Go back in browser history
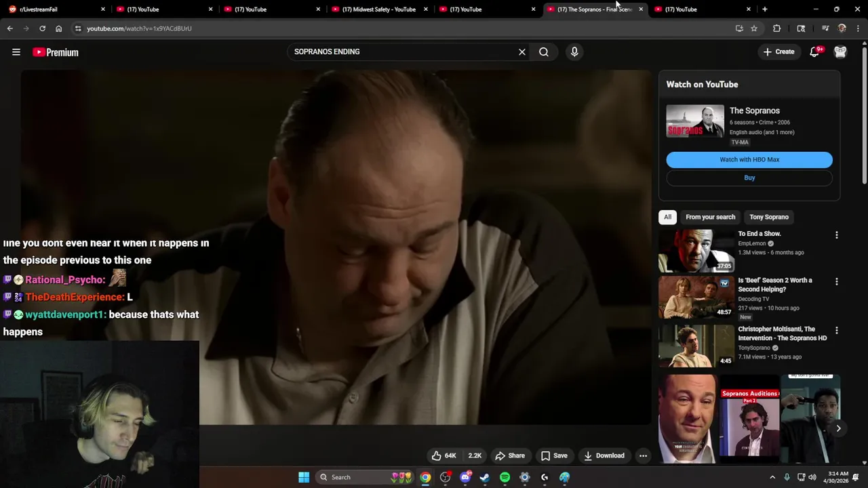Screen dimensions: 868x488 point(10,28)
